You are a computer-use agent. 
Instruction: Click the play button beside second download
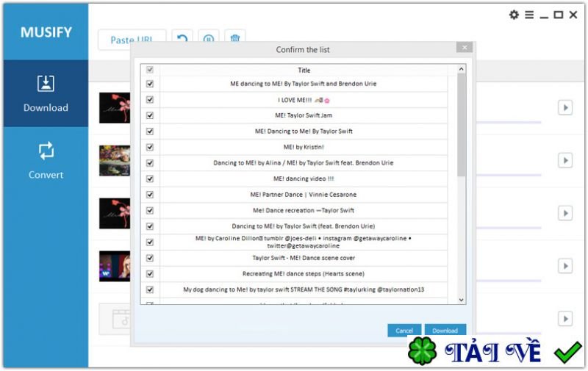tap(565, 160)
